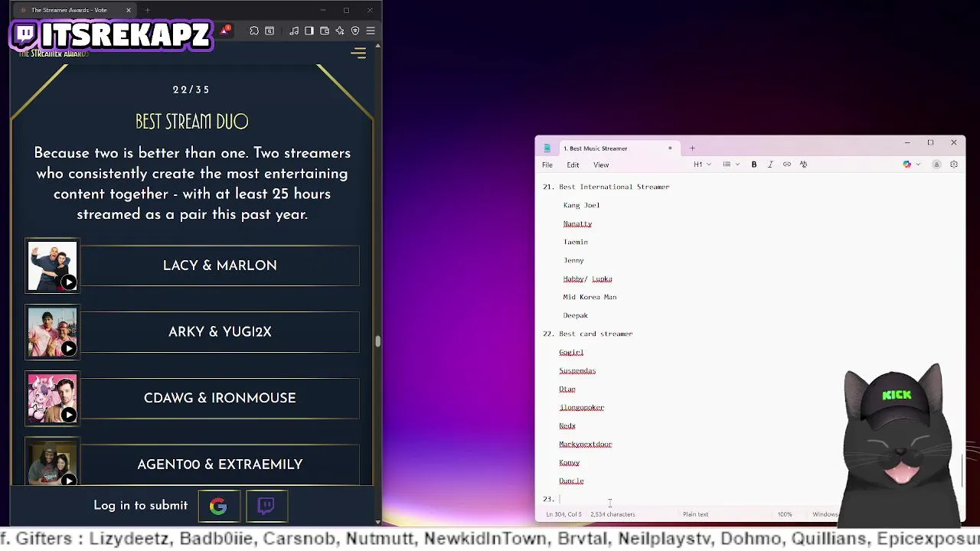Open the browser AI sparkle icon

pos(340,31)
